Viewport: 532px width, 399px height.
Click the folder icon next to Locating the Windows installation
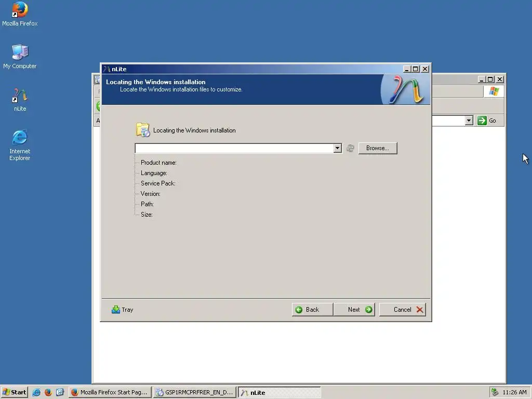(x=143, y=130)
